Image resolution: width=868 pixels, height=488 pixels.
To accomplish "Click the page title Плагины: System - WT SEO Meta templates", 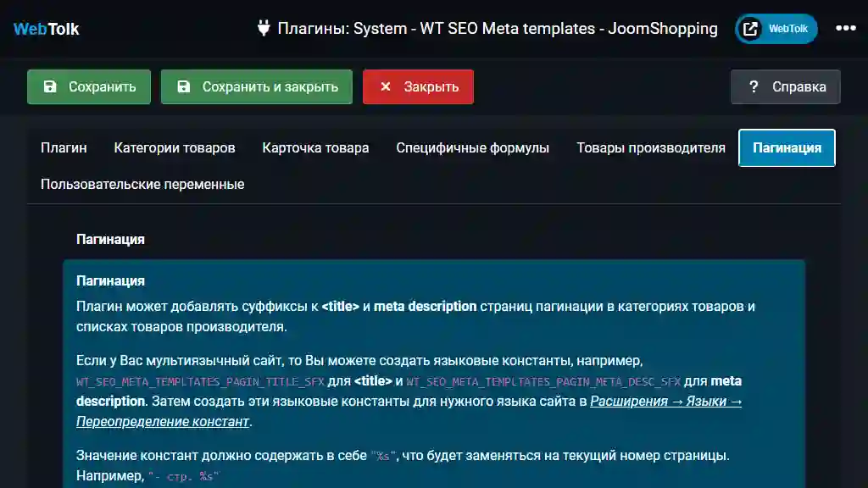I will pyautogui.click(x=498, y=28).
